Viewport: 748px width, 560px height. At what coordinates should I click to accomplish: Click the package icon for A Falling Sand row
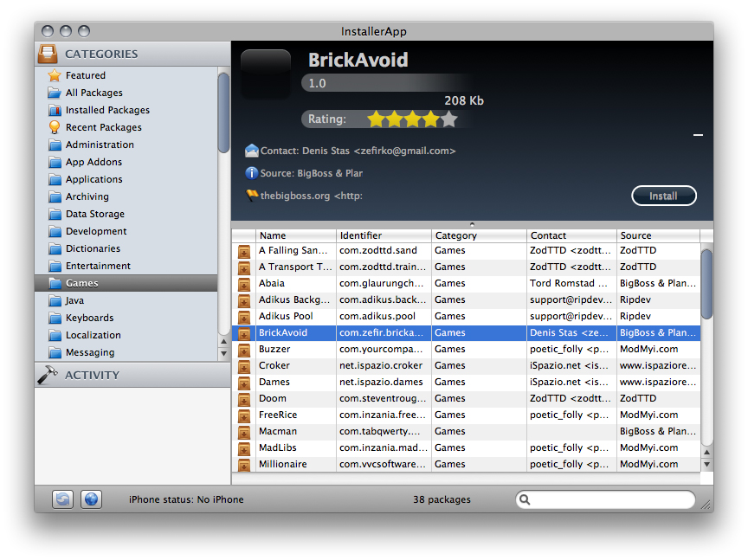tap(244, 251)
